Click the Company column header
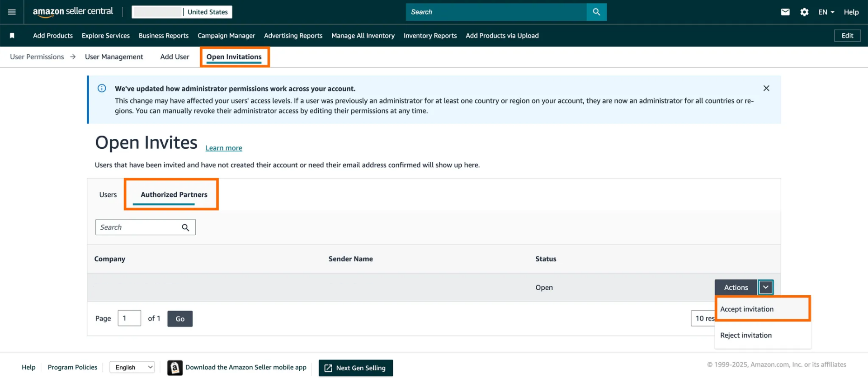 pyautogui.click(x=110, y=259)
